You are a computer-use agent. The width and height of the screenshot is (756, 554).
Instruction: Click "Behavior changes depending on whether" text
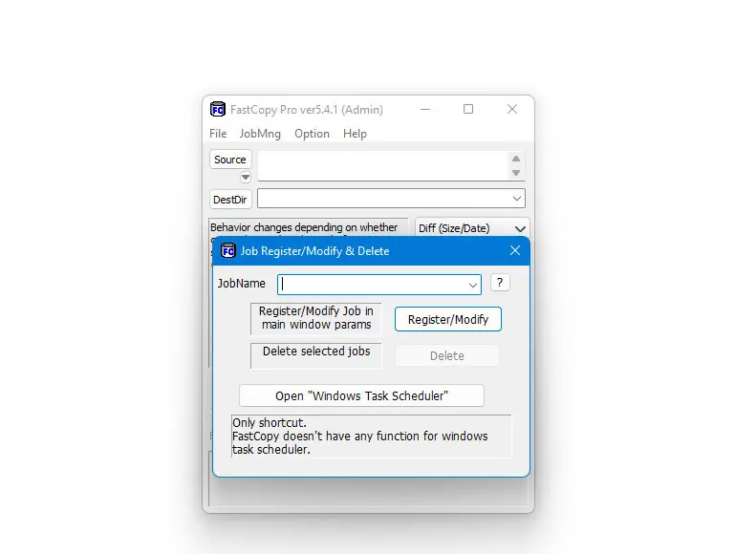(x=304, y=227)
